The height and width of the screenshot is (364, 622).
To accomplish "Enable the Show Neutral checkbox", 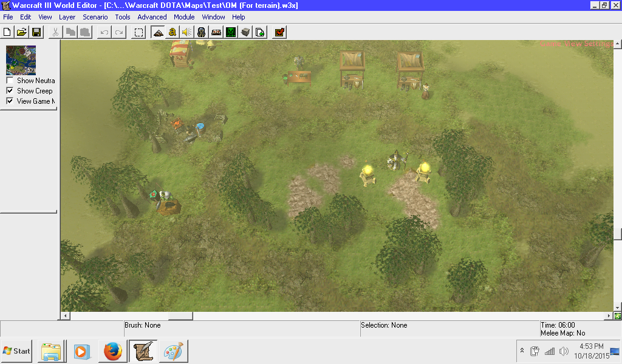I will 10,81.
